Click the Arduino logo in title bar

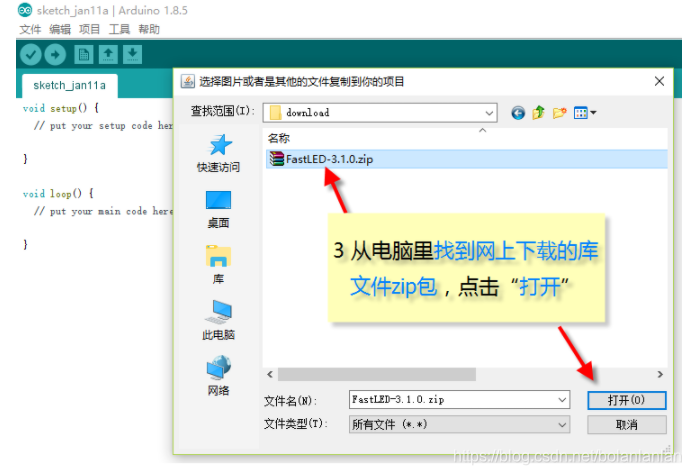(25, 10)
